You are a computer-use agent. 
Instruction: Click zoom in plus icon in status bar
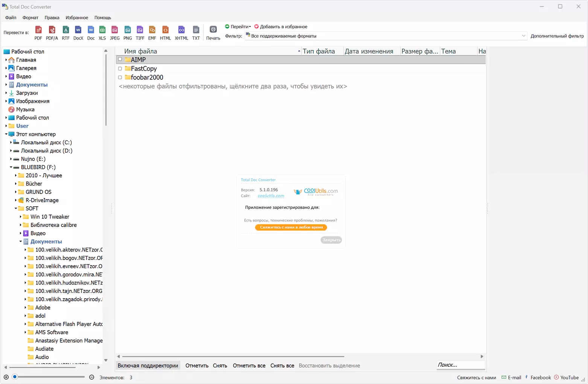pos(6,377)
